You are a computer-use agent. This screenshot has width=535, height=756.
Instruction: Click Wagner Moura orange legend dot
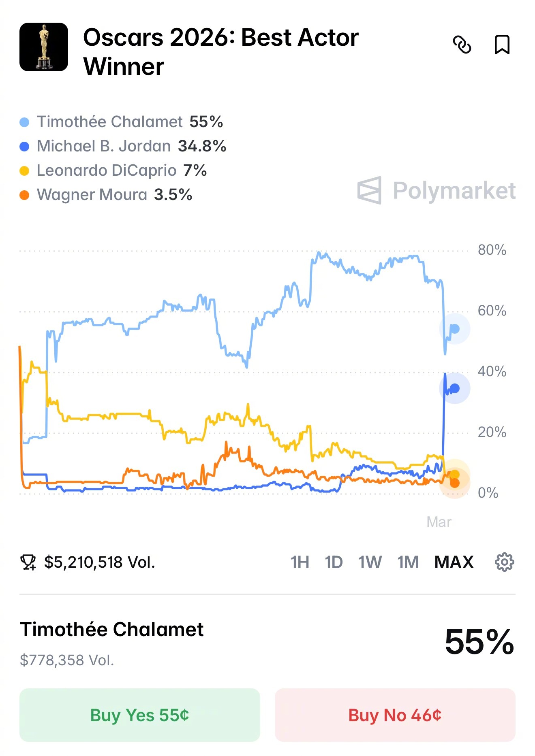24,195
